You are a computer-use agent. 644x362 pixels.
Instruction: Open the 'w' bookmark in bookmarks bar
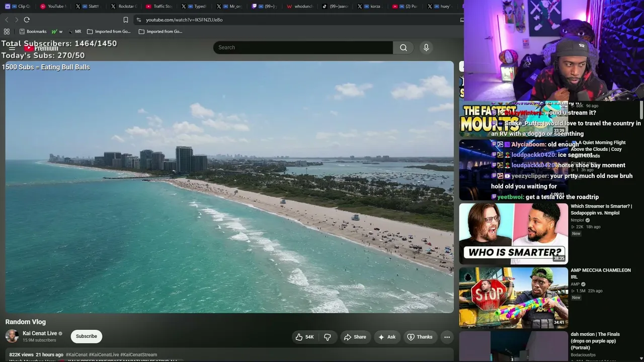(x=57, y=31)
